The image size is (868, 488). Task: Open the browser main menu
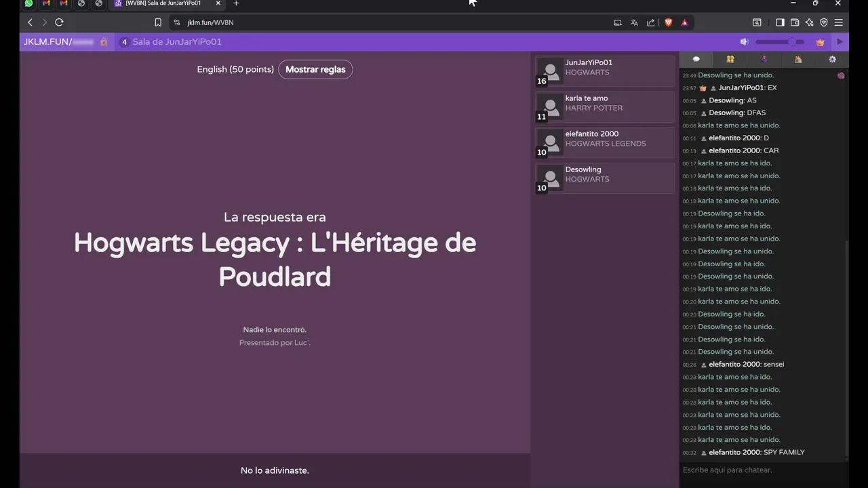839,22
